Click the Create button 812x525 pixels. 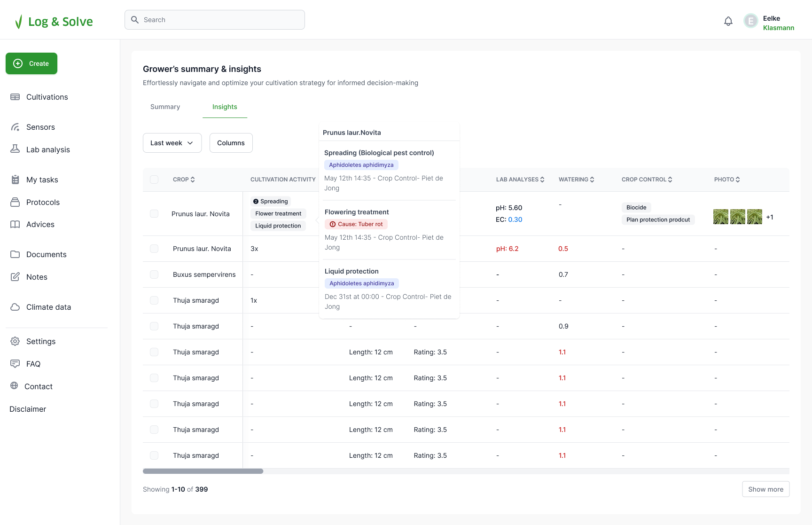coord(31,63)
